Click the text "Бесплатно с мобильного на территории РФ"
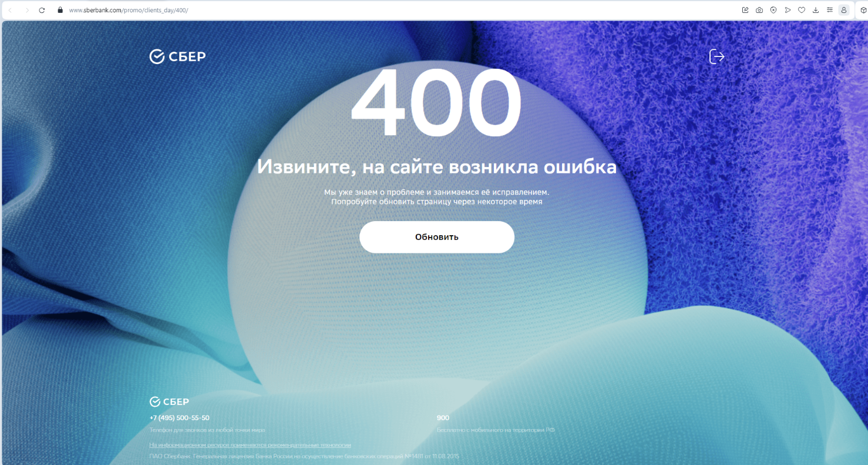Image resolution: width=868 pixels, height=465 pixels. coord(496,430)
